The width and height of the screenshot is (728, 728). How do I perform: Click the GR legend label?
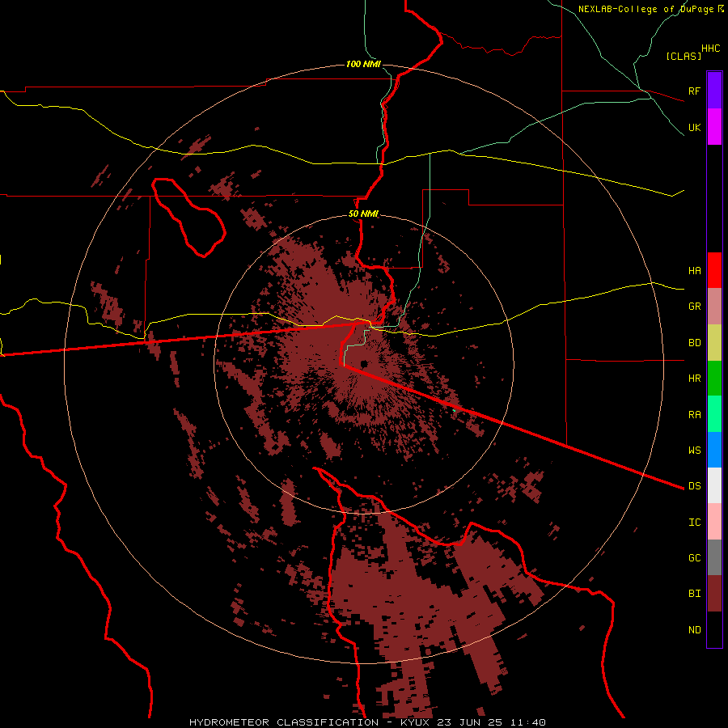coord(694,307)
